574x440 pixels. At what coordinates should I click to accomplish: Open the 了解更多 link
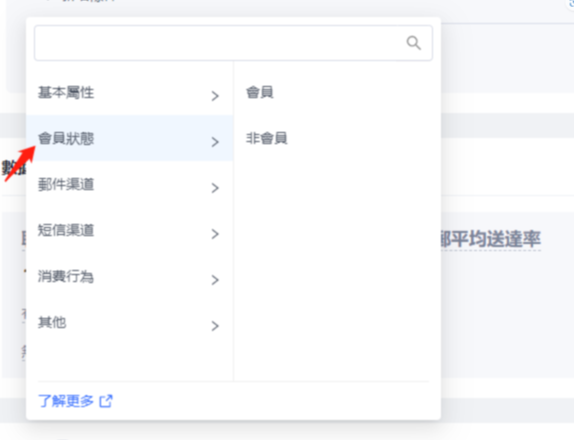[66, 401]
